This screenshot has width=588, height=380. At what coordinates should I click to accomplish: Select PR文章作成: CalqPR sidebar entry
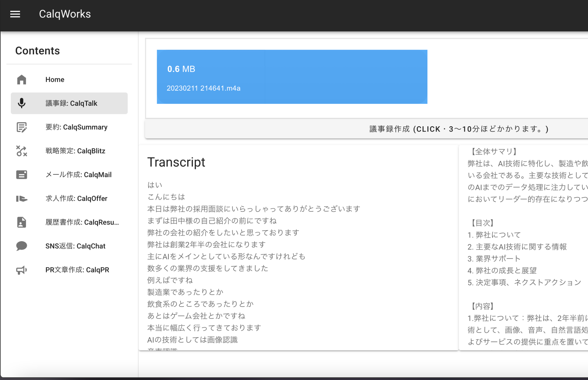click(x=77, y=270)
